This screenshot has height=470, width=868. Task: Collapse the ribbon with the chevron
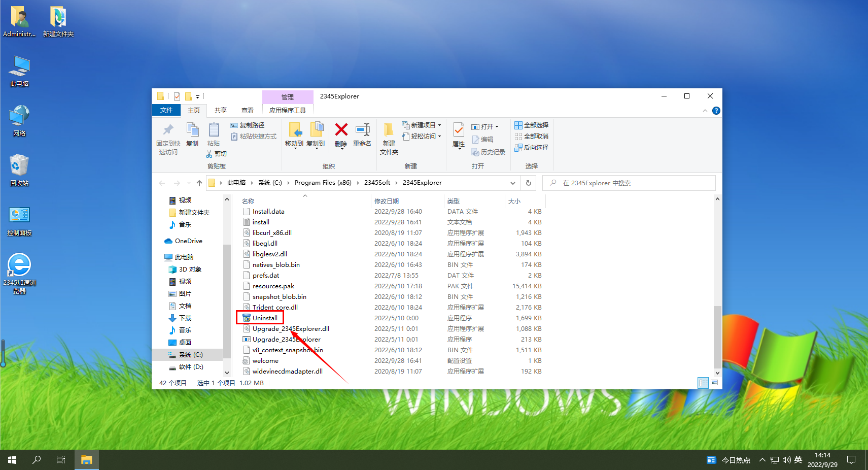(x=705, y=111)
